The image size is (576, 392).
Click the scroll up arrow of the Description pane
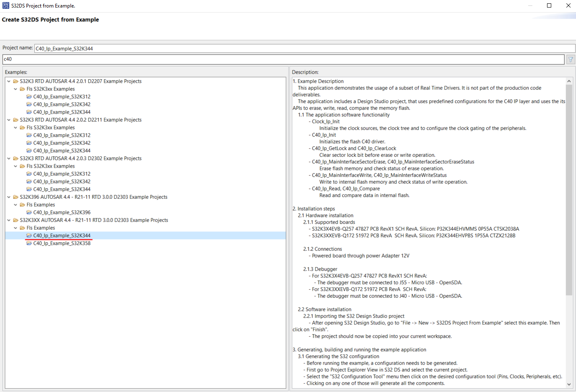point(569,81)
